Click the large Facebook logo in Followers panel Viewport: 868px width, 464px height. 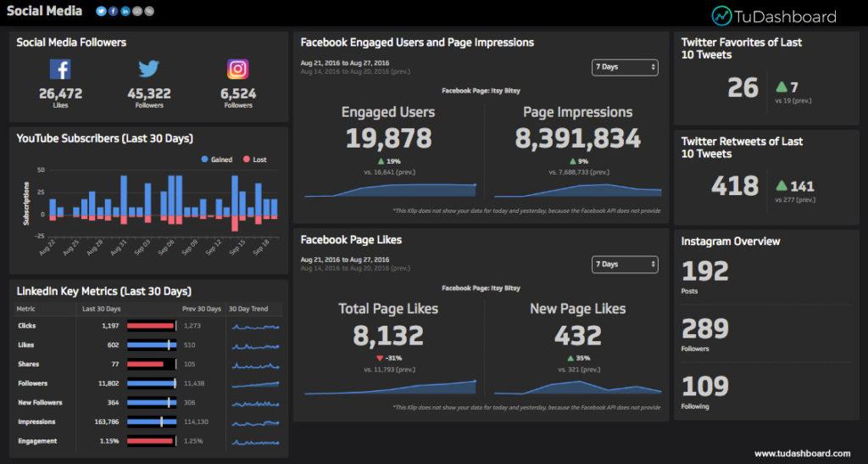tap(60, 70)
